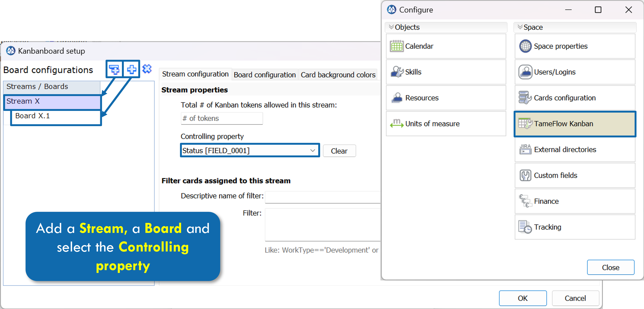Open Users/Logins settings
The width and height of the screenshot is (644, 309).
click(575, 72)
